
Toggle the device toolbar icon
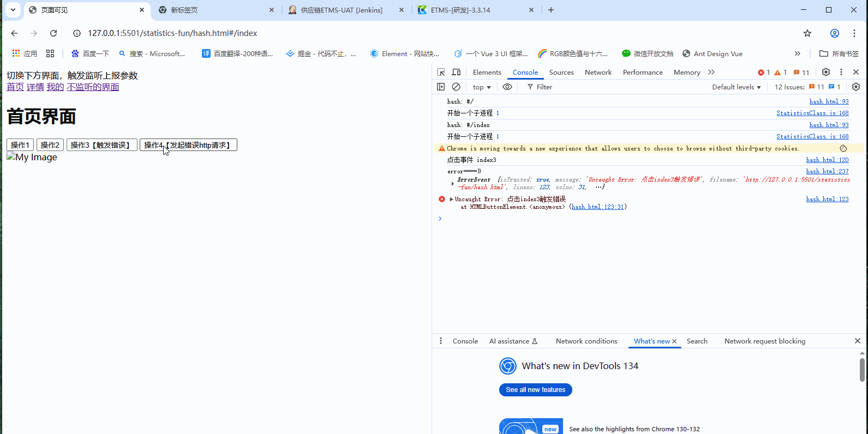(456, 72)
